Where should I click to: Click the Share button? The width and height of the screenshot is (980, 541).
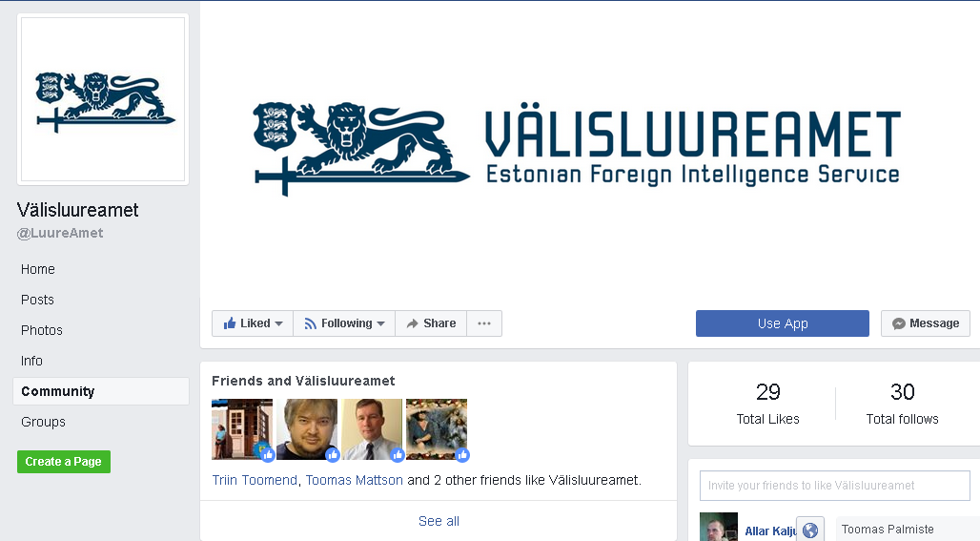point(431,323)
